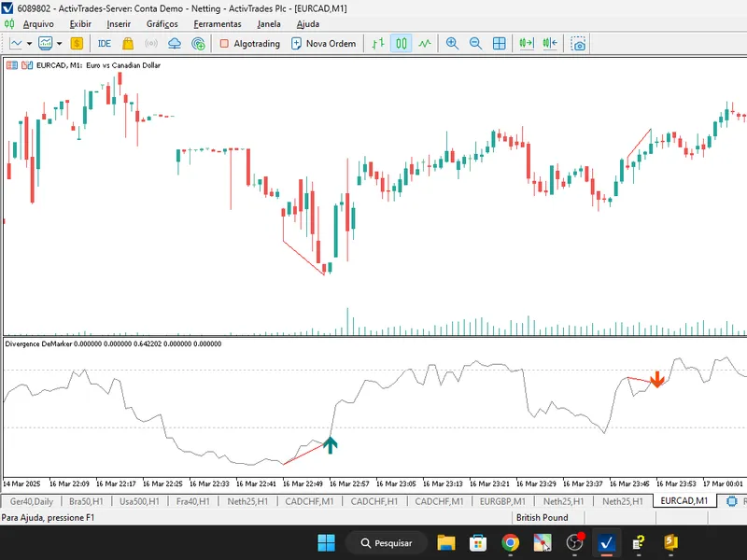Open the Market shopping bag icon
Viewport: 747px width, 560px height.
[128, 43]
